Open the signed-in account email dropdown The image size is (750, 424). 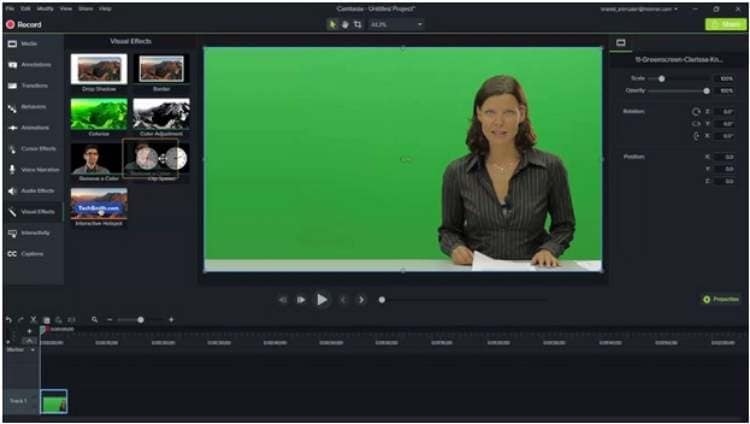pos(640,9)
